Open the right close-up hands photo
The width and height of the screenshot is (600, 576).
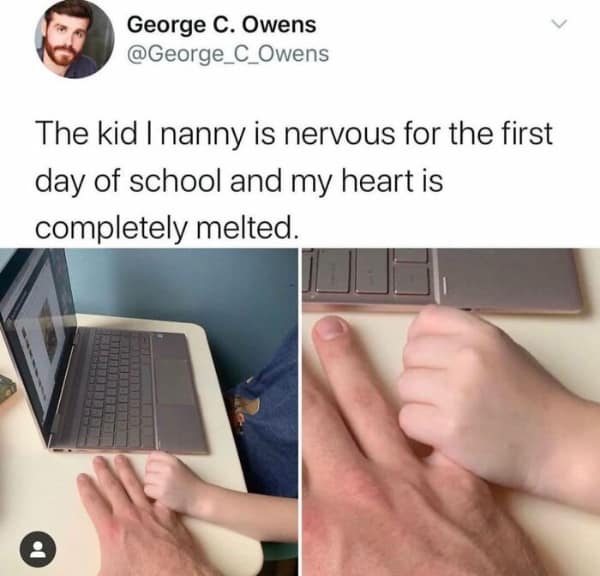(x=451, y=412)
